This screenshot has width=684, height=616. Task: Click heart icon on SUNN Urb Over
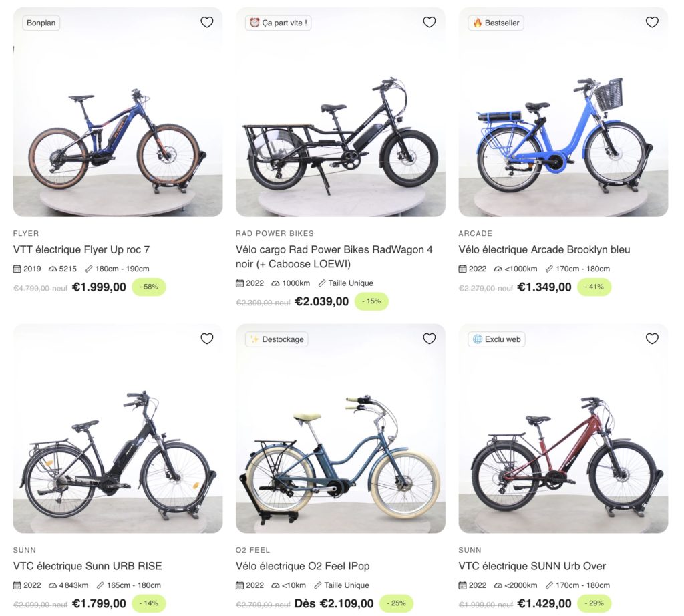click(652, 339)
